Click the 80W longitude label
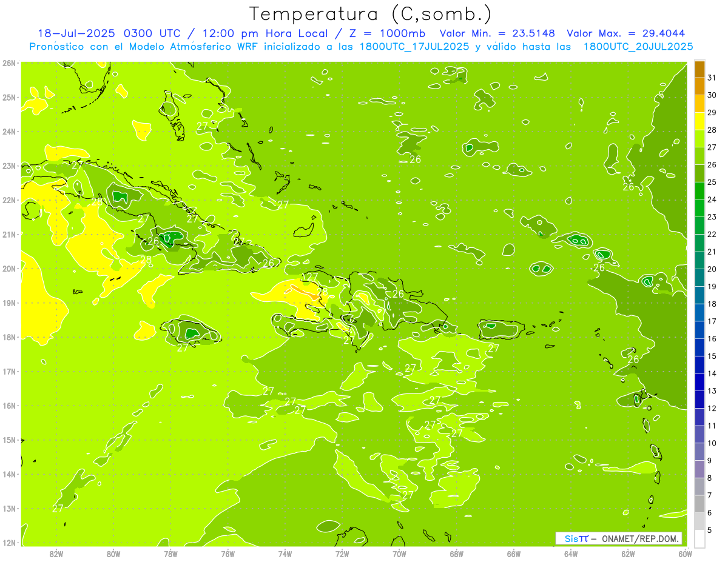This screenshot has width=728, height=562. tap(113, 553)
